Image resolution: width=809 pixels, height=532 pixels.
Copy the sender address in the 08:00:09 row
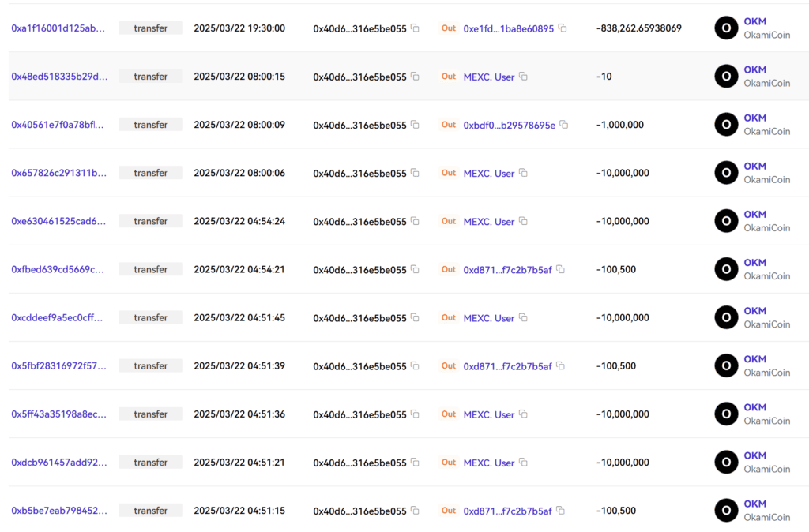(x=415, y=125)
